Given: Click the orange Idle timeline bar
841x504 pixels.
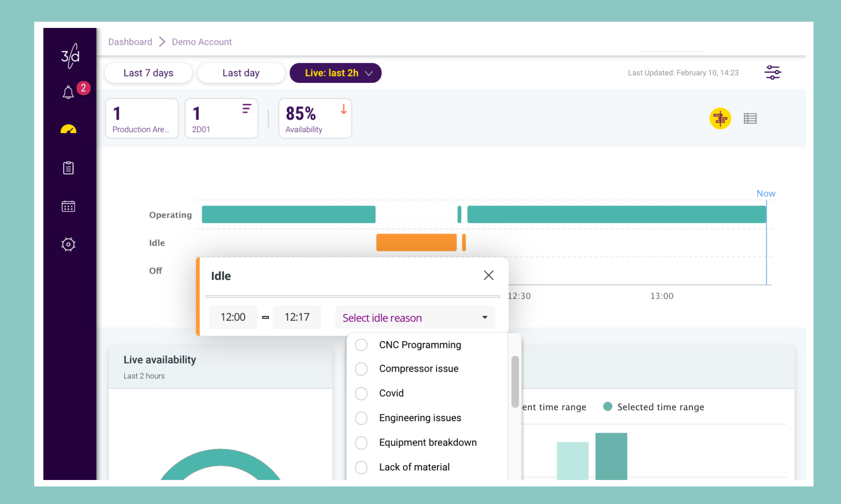Looking at the screenshot, I should 416,242.
